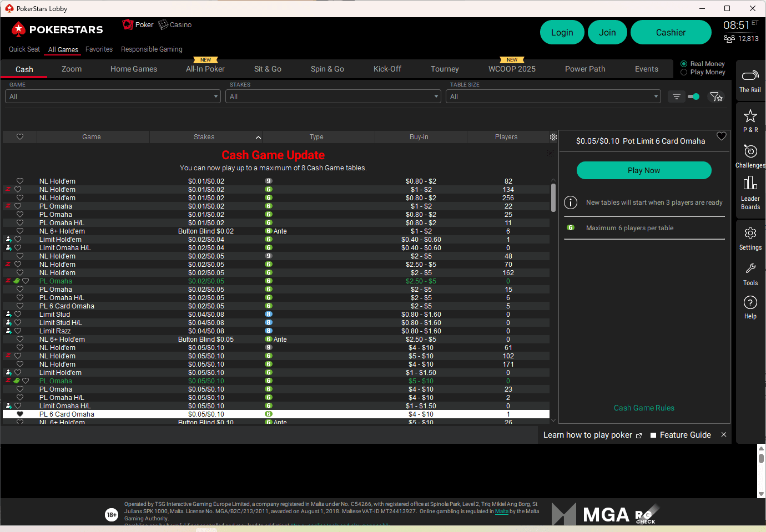Open the Sit & Go tab
Viewport: 766px width, 532px height.
[x=268, y=69]
